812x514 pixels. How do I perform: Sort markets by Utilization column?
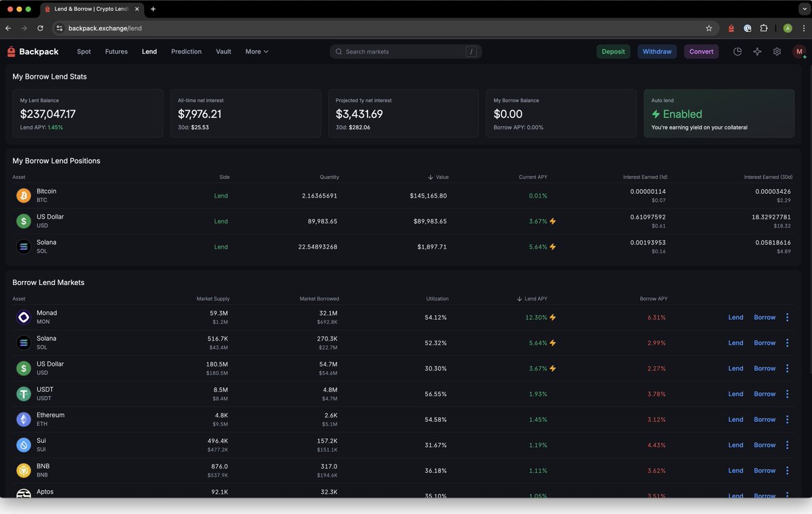click(x=437, y=299)
